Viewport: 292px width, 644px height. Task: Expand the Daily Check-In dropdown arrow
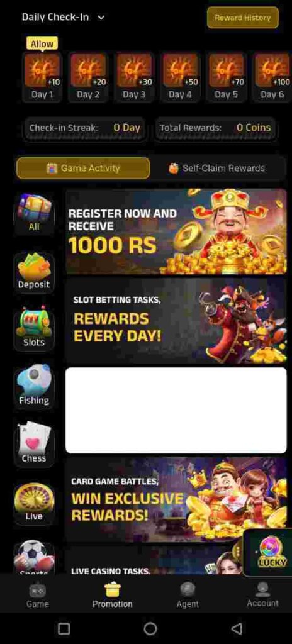(x=101, y=18)
